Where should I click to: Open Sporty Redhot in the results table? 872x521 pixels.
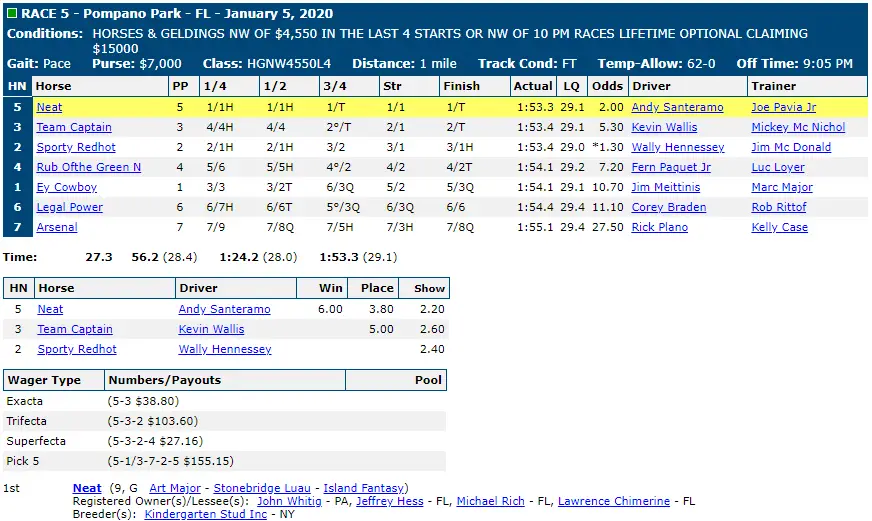point(76,147)
